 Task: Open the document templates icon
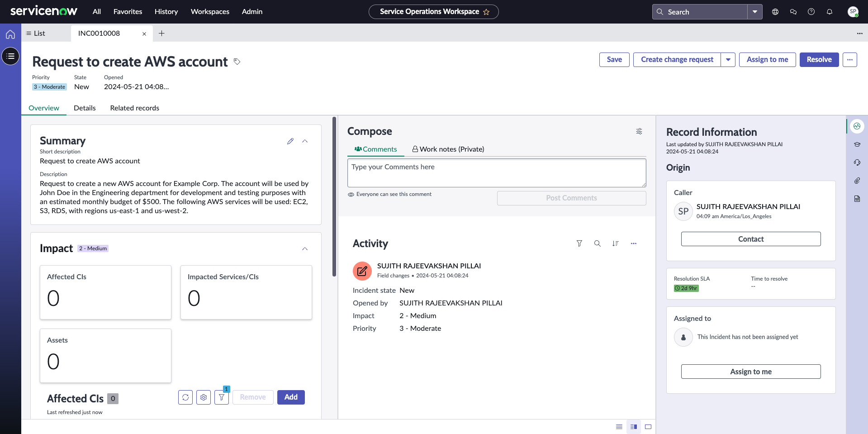point(857,199)
